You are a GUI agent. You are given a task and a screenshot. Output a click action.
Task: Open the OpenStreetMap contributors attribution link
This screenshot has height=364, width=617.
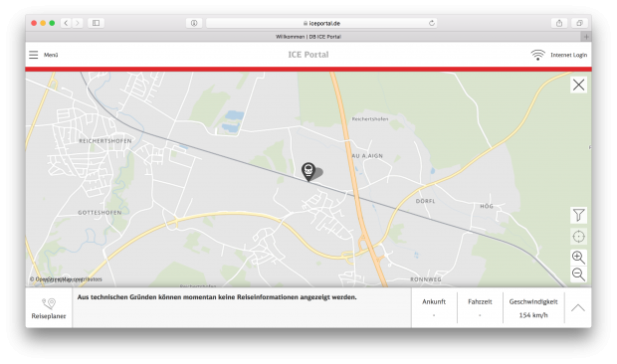pyautogui.click(x=66, y=279)
